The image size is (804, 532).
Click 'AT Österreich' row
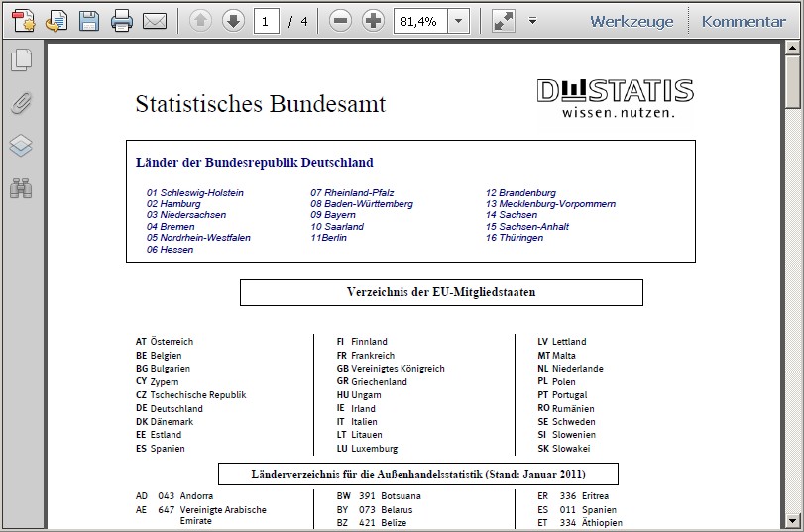165,342
